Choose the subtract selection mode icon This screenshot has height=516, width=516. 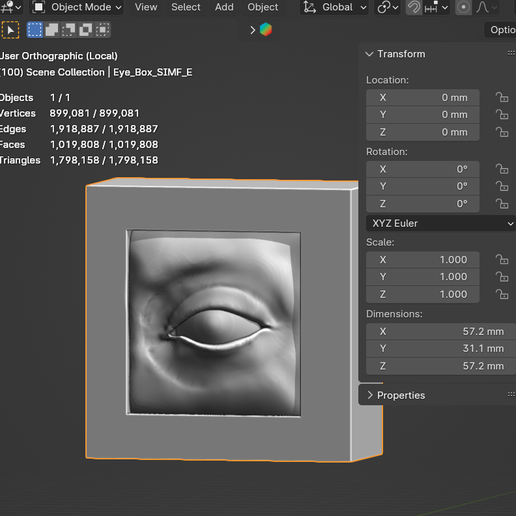click(x=69, y=30)
